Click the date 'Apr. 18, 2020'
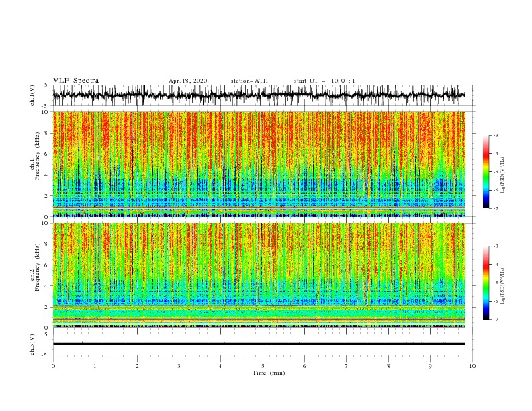Image resolution: width=532 pixels, height=411 pixels. coord(187,81)
